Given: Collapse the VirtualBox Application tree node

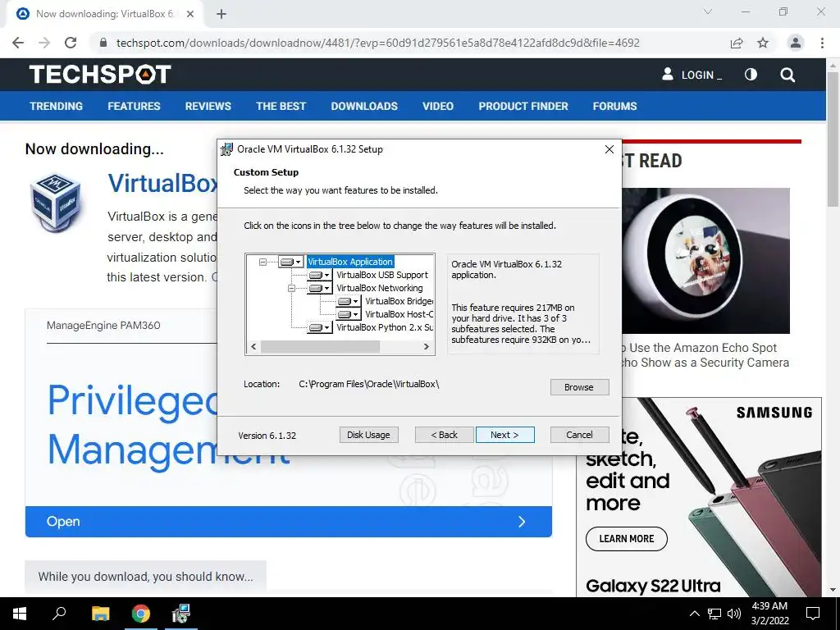Looking at the screenshot, I should (x=262, y=262).
